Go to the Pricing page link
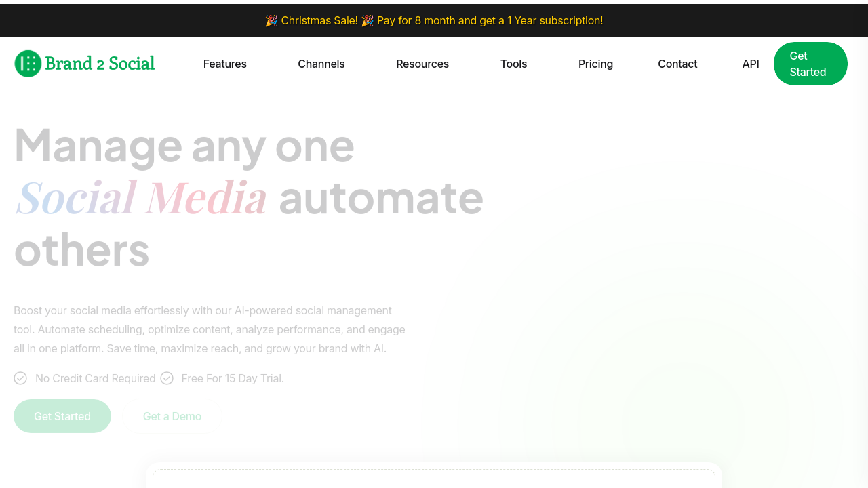 point(595,64)
